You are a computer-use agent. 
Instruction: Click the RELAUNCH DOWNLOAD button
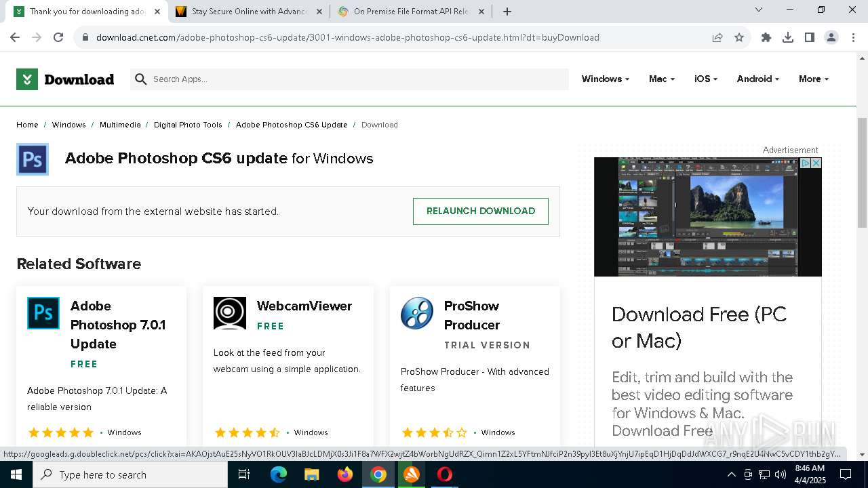pyautogui.click(x=481, y=211)
